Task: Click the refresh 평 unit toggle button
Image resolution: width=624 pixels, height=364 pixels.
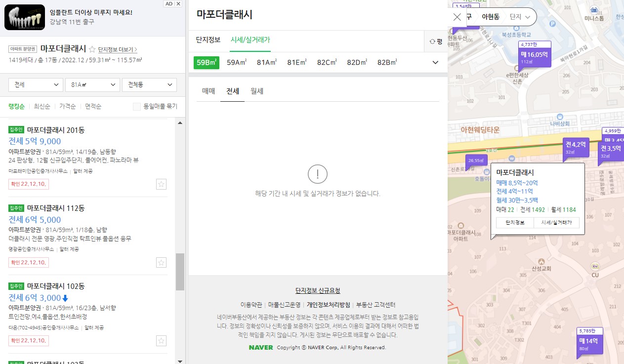Action: [436, 41]
